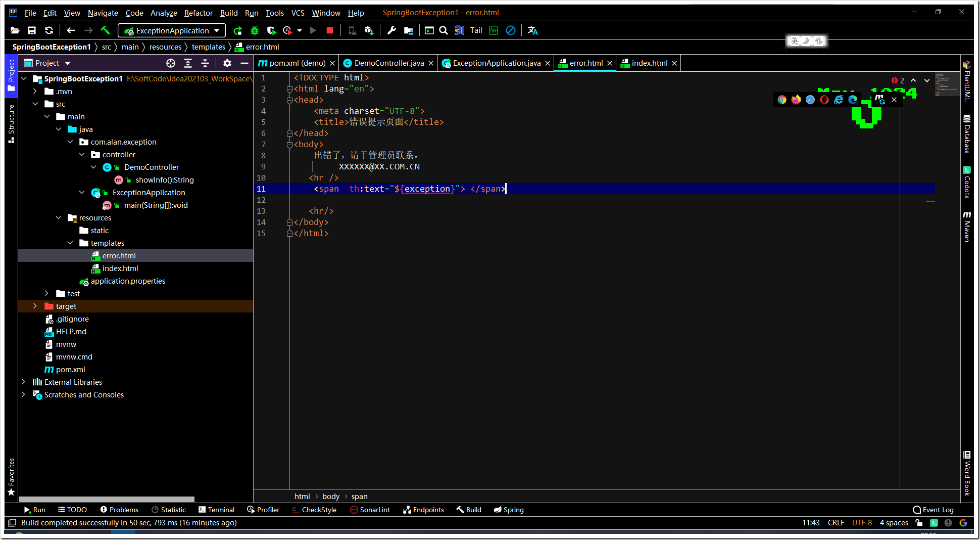Select pom.xml in the project tree
Image resolution: width=980 pixels, height=540 pixels.
pyautogui.click(x=70, y=369)
